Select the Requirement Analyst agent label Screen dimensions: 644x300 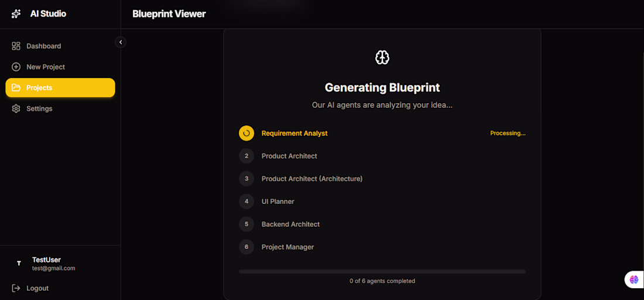294,133
